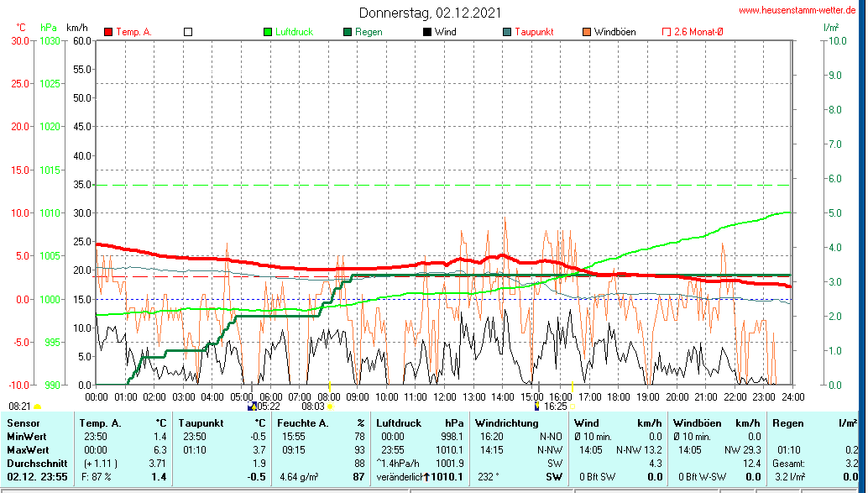Image resolution: width=868 pixels, height=493 pixels.
Task: Click the moonrise icon beside 05:22
Action: click(251, 406)
